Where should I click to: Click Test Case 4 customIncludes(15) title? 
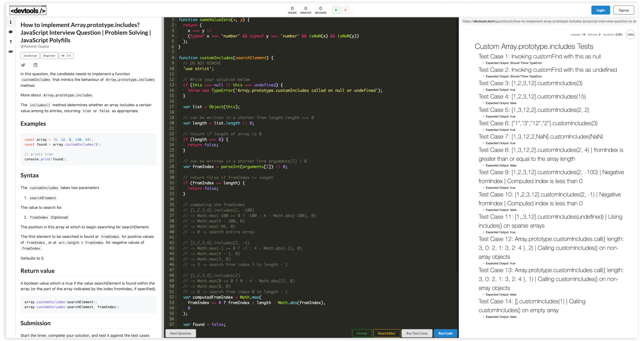[532, 97]
